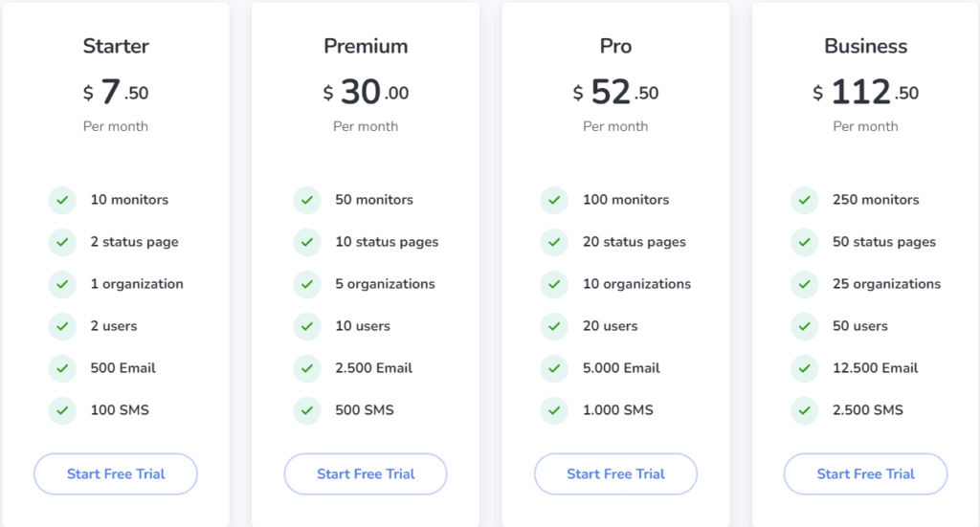Select the Starter plan title
Image resolution: width=980 pixels, height=527 pixels.
tap(116, 46)
